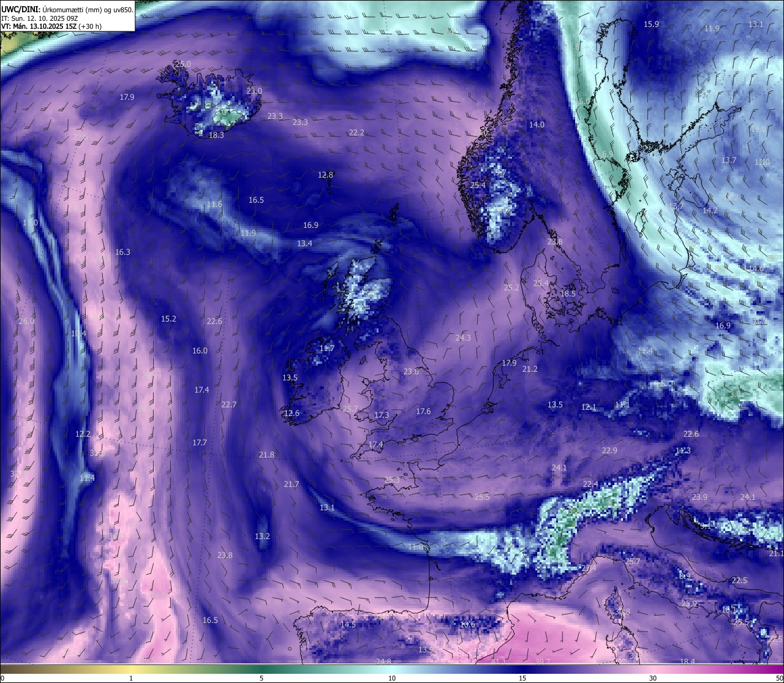Select the 24.3 value in North Sea
Image resolution: width=784 pixels, height=683 pixels.
click(x=463, y=338)
